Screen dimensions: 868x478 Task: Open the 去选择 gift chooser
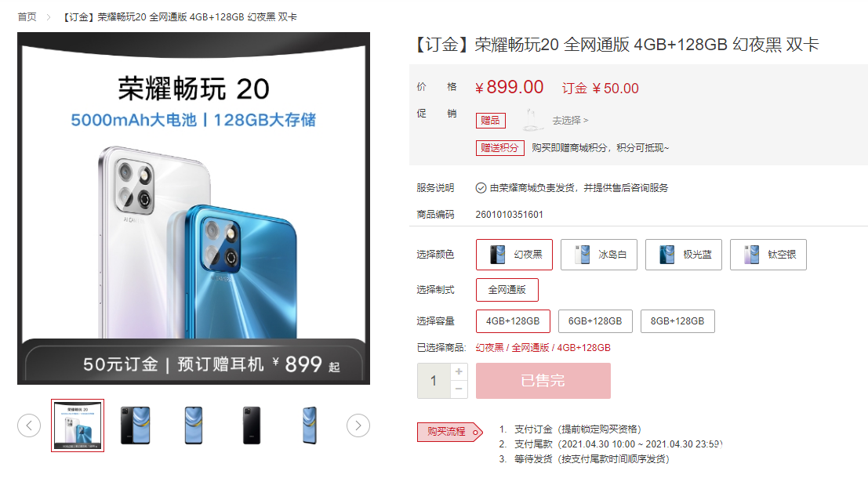pyautogui.click(x=570, y=120)
